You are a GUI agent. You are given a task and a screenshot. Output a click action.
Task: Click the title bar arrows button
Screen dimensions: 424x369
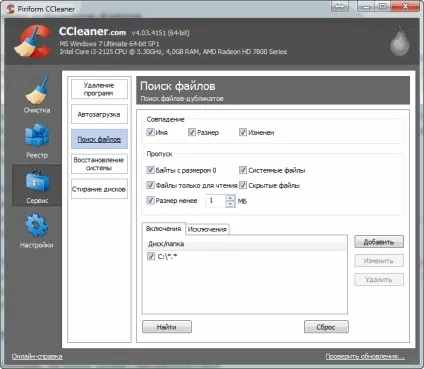click(340, 6)
